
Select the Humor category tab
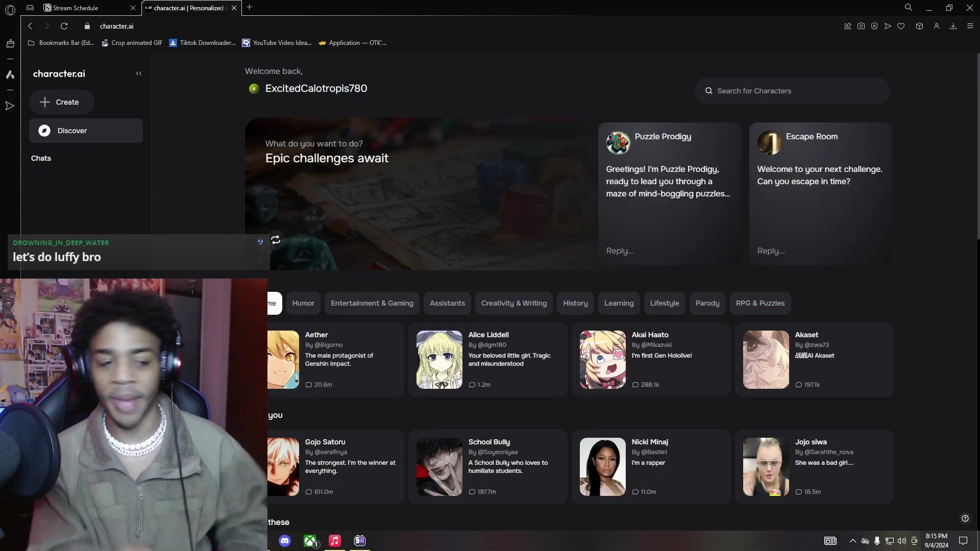303,303
